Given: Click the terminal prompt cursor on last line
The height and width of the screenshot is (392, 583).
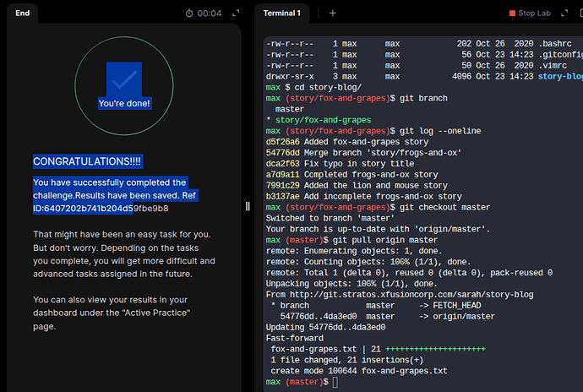Looking at the screenshot, I should tap(335, 383).
